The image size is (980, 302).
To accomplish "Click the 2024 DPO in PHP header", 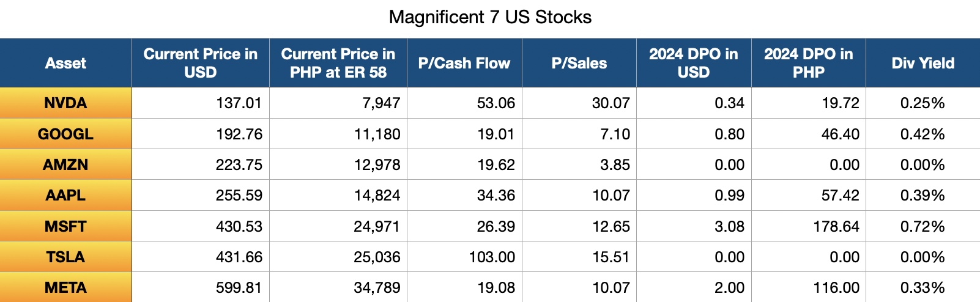I will click(808, 63).
